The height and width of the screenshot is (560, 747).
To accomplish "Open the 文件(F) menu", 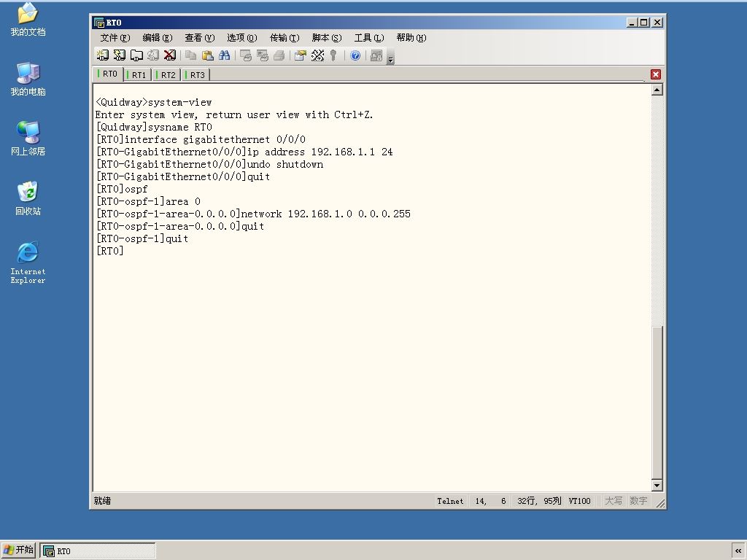I will coord(115,38).
